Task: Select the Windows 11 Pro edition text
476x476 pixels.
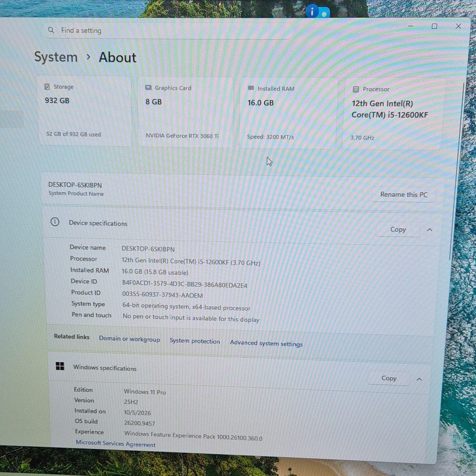Action: coord(145,392)
